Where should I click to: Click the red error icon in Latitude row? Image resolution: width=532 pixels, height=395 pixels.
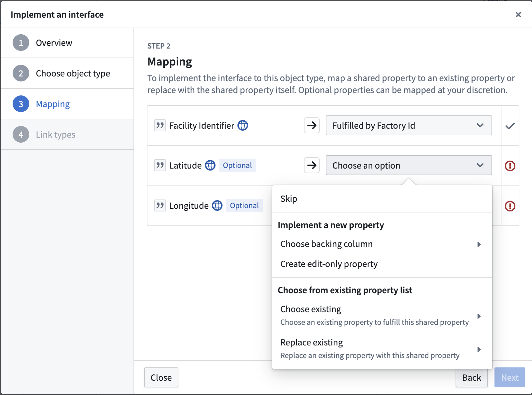point(510,166)
